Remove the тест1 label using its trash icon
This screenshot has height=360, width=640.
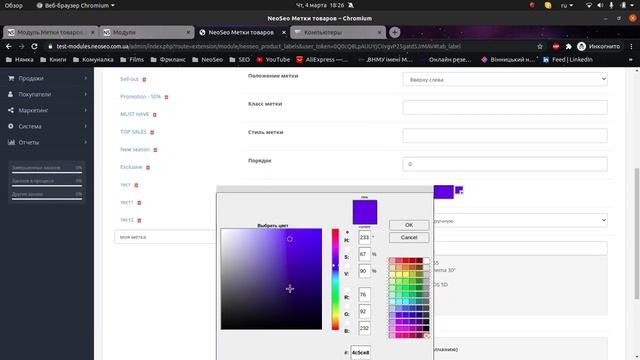139,203
